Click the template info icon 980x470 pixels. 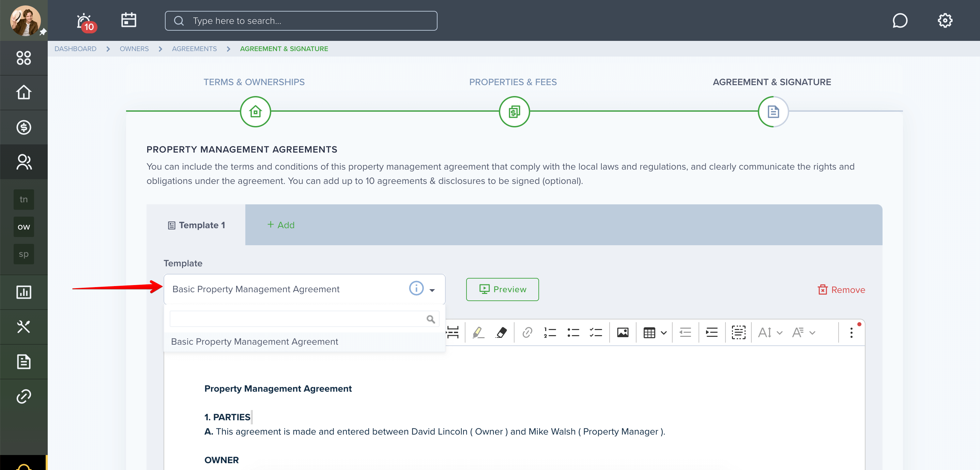pyautogui.click(x=416, y=288)
